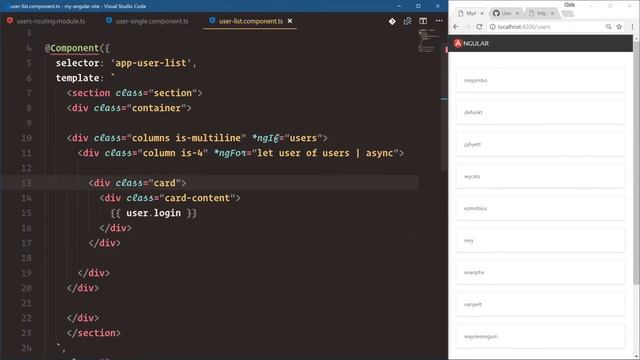Click the wayneeseguin user card

click(x=540, y=336)
